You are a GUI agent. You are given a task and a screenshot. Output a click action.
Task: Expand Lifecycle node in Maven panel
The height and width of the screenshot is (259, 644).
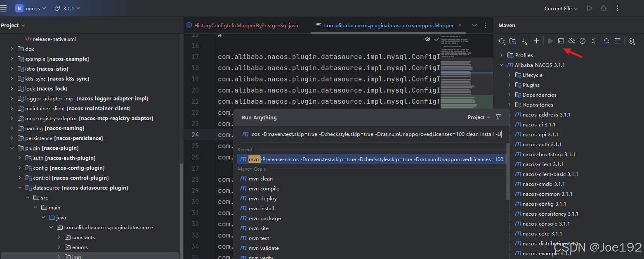coord(510,75)
